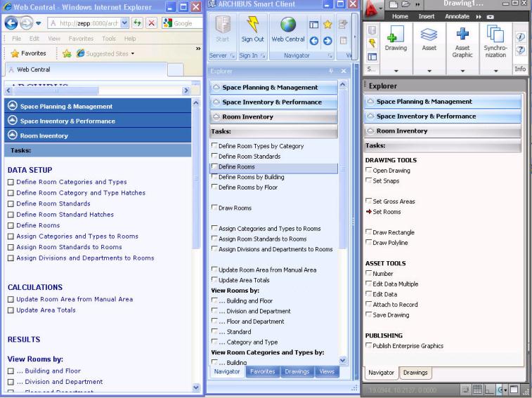The width and height of the screenshot is (532, 398).
Task: Switch to the Drawings tab in Smart Client
Action: [x=297, y=371]
